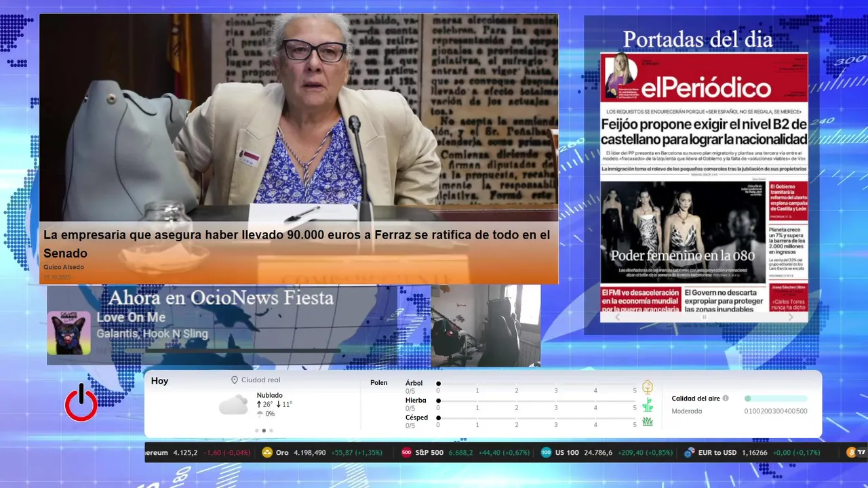868x488 pixels.
Task: Click the tree pollen icon
Action: (648, 387)
